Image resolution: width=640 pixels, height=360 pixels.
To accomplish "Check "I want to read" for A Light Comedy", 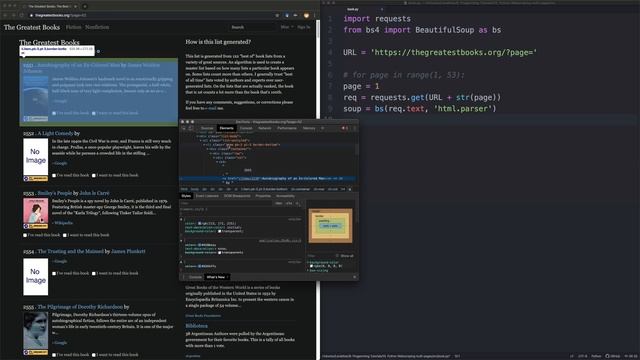I will click(94, 176).
